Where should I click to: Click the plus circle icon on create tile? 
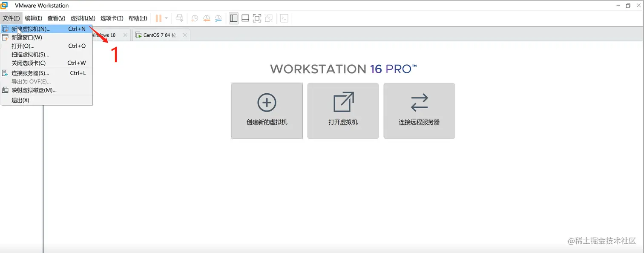(267, 103)
